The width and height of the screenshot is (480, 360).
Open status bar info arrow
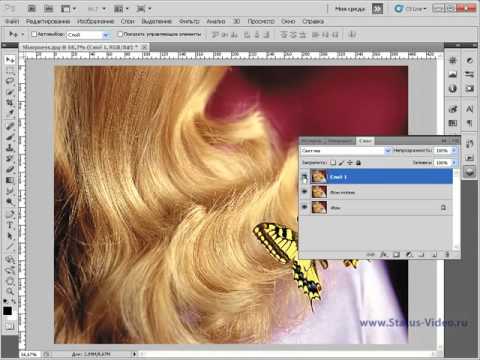pyautogui.click(x=135, y=354)
